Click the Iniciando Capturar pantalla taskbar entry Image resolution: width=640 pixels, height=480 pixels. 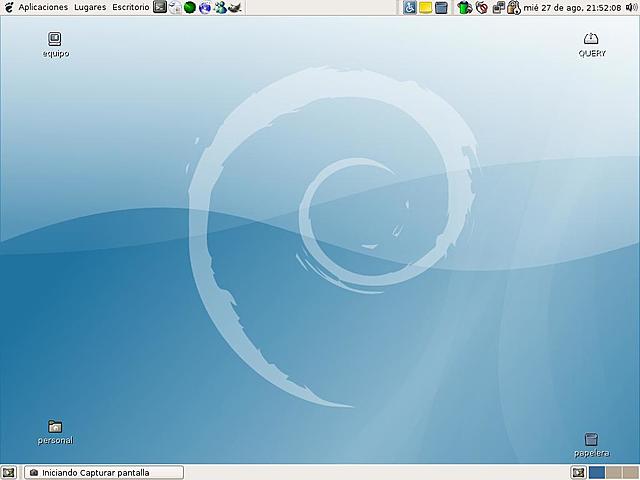pos(104,473)
